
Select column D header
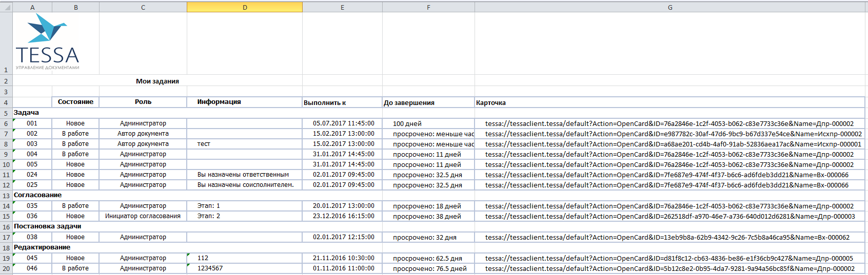point(245,7)
